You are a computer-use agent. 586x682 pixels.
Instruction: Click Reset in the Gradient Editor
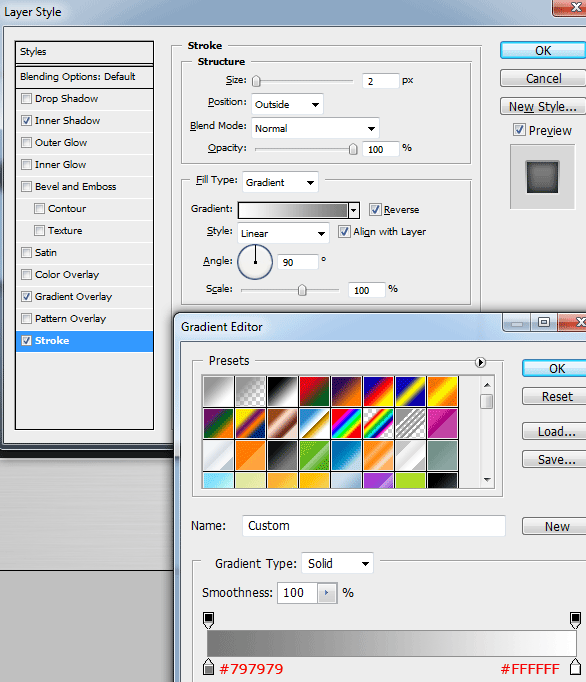click(x=554, y=396)
